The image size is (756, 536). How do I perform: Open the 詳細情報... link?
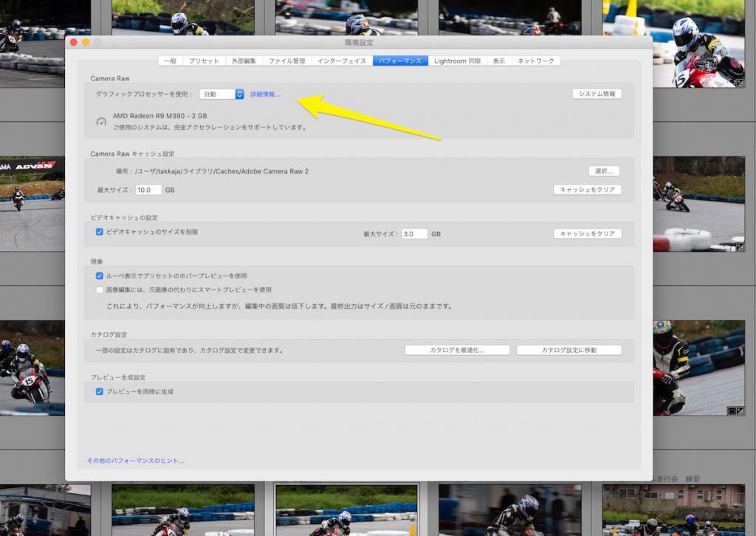click(265, 95)
